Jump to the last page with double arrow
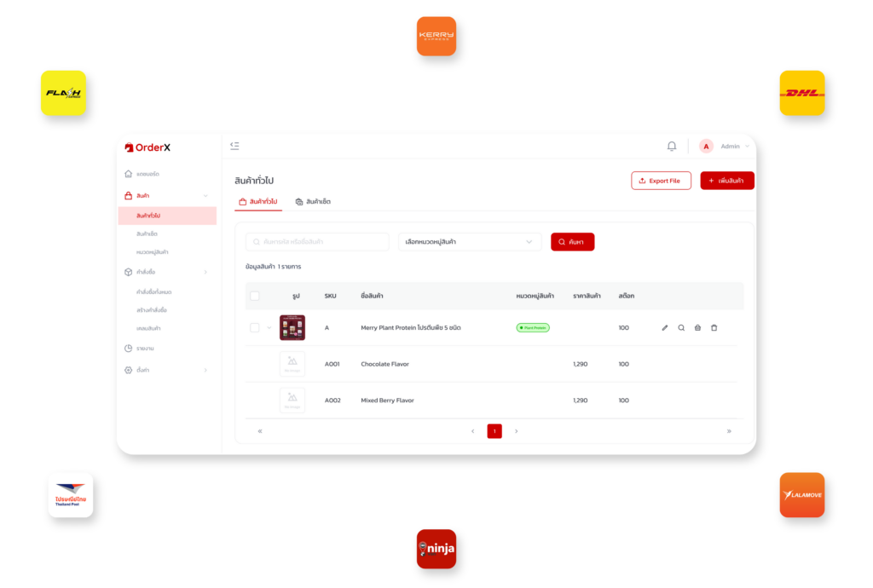The height and width of the screenshot is (588, 873). (729, 431)
